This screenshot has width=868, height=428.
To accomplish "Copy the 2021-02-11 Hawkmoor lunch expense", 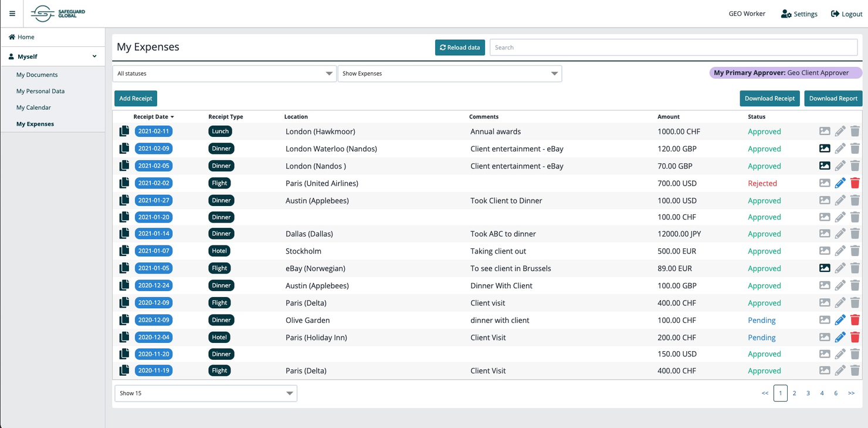I will (x=124, y=132).
